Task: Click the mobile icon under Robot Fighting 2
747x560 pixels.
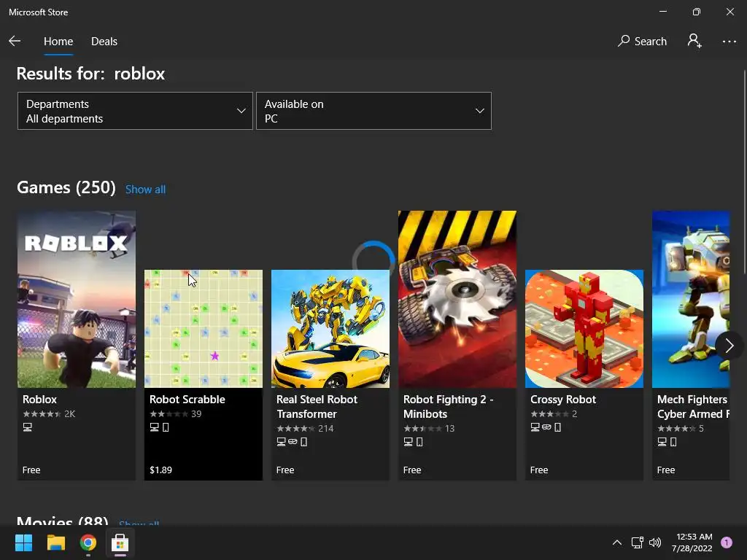Action: [419, 442]
